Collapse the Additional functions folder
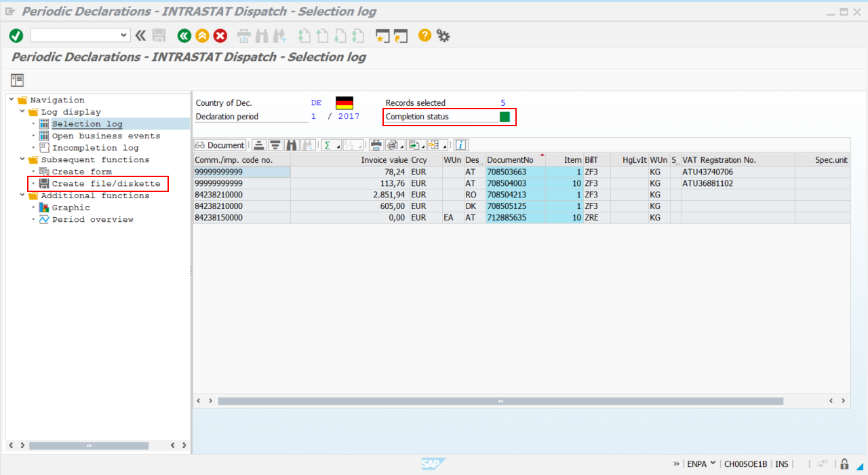 pos(22,195)
